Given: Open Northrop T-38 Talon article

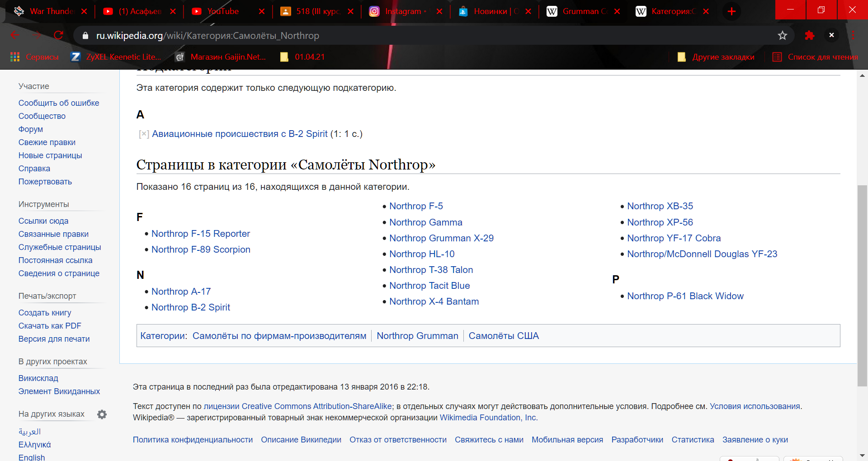Looking at the screenshot, I should click(x=431, y=270).
